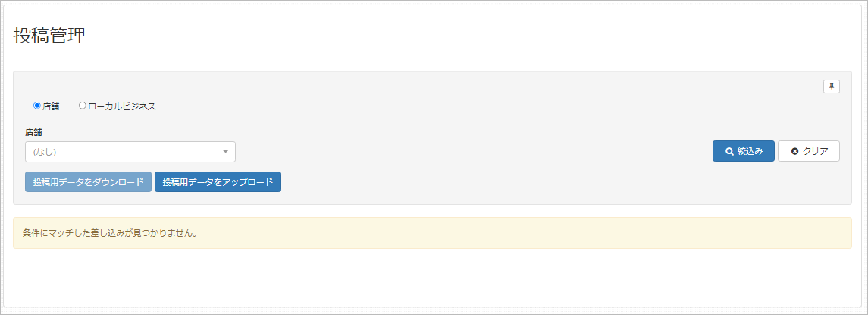Click the magnifier icon on 絞込み button
Image resolution: width=868 pixels, height=315 pixels.
[729, 151]
